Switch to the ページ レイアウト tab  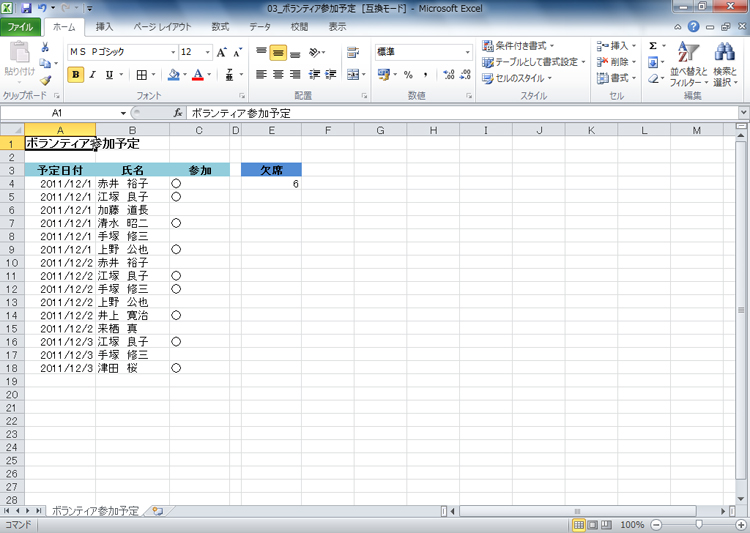pos(162,27)
